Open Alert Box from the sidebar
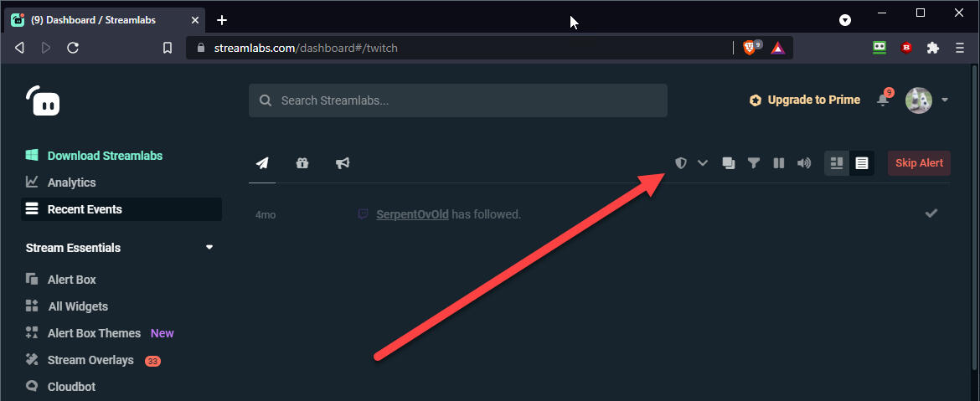The height and width of the screenshot is (401, 980). pos(72,280)
